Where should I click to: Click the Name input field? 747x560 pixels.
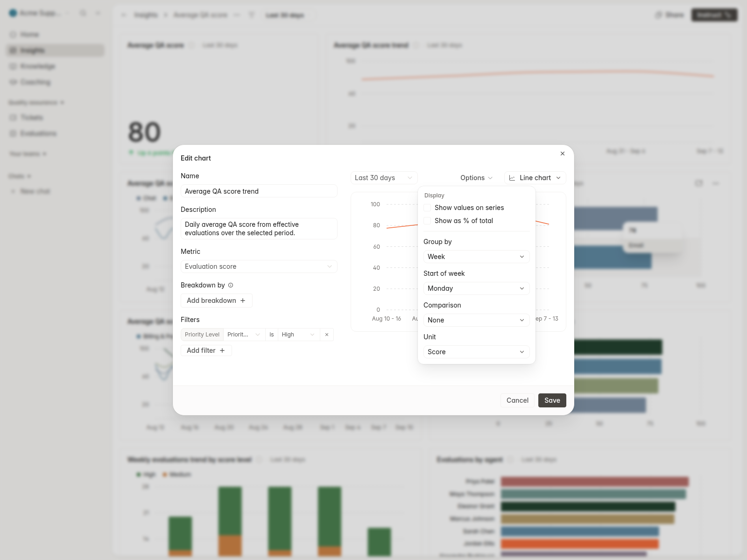[259, 191]
